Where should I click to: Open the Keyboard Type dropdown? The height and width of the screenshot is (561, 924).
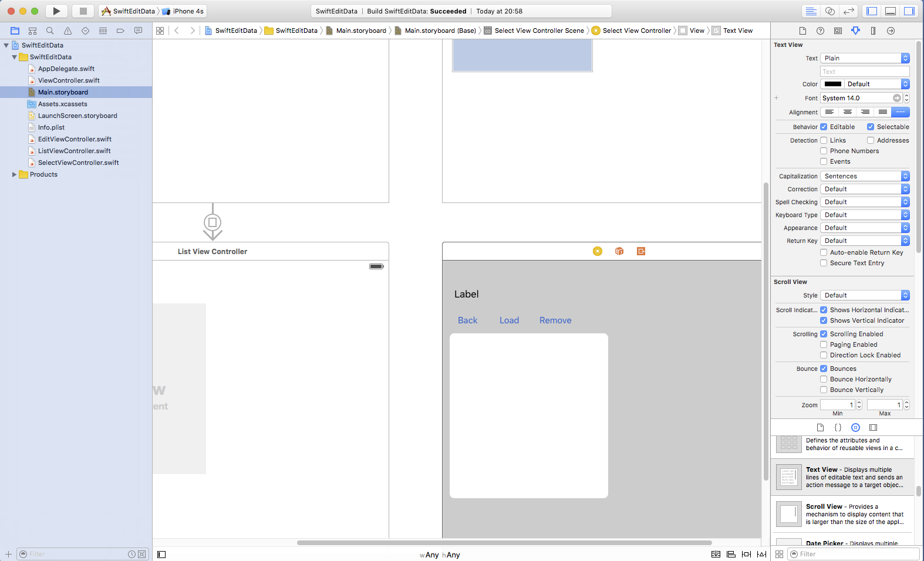[x=864, y=215]
